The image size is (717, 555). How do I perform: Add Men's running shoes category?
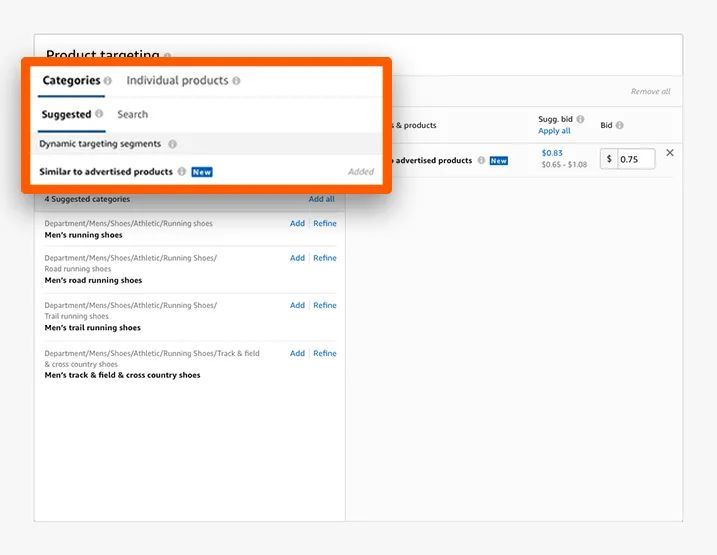pyautogui.click(x=297, y=223)
